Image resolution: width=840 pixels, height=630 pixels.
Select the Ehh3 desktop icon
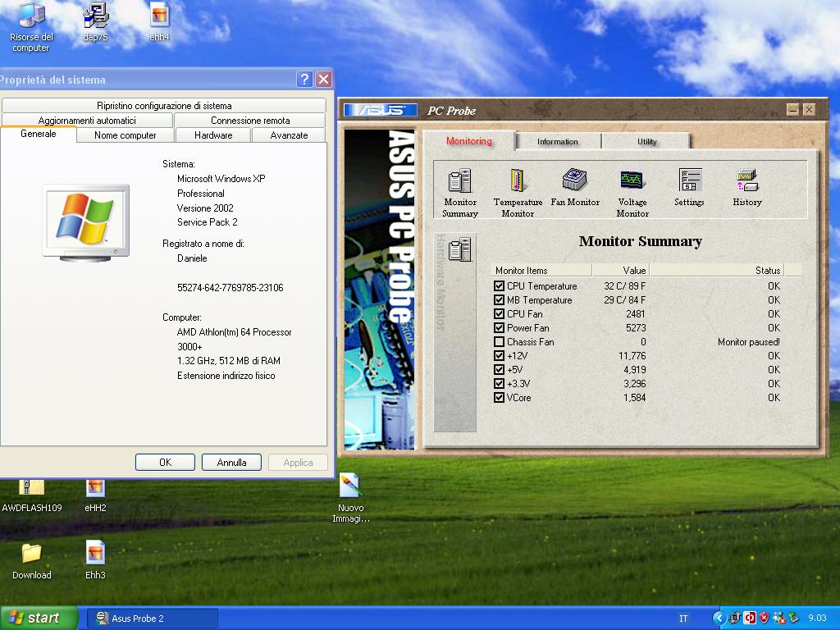click(95, 560)
